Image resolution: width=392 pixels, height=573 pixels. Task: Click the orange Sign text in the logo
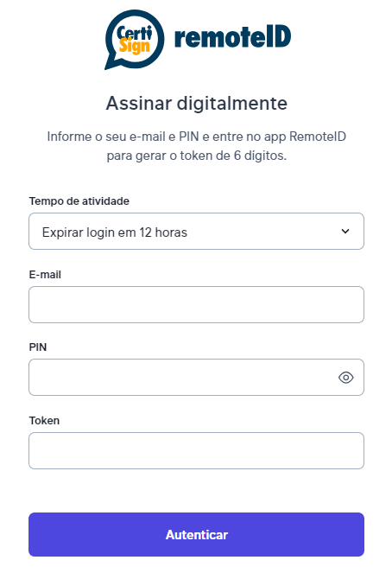click(135, 47)
